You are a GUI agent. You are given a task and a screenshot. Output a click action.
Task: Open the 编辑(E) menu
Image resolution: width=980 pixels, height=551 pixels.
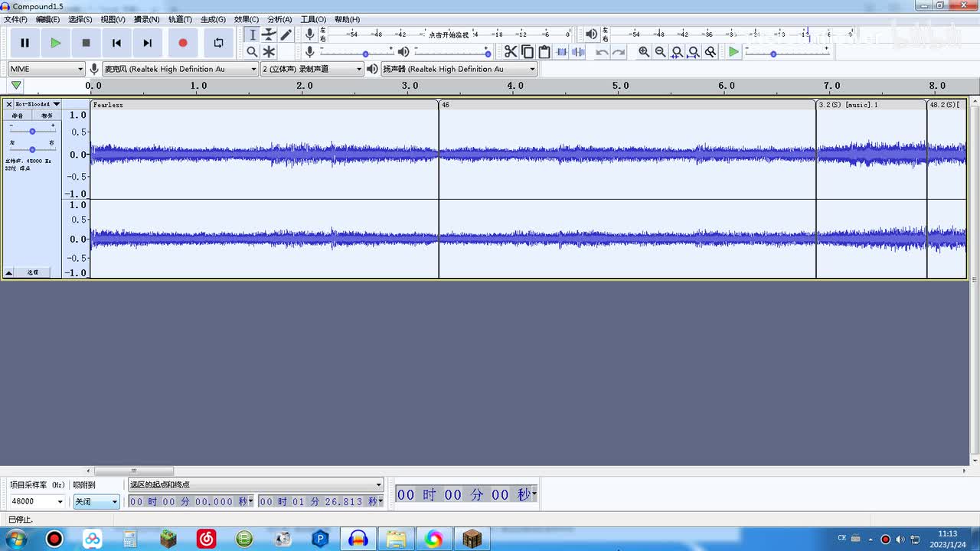click(x=47, y=19)
